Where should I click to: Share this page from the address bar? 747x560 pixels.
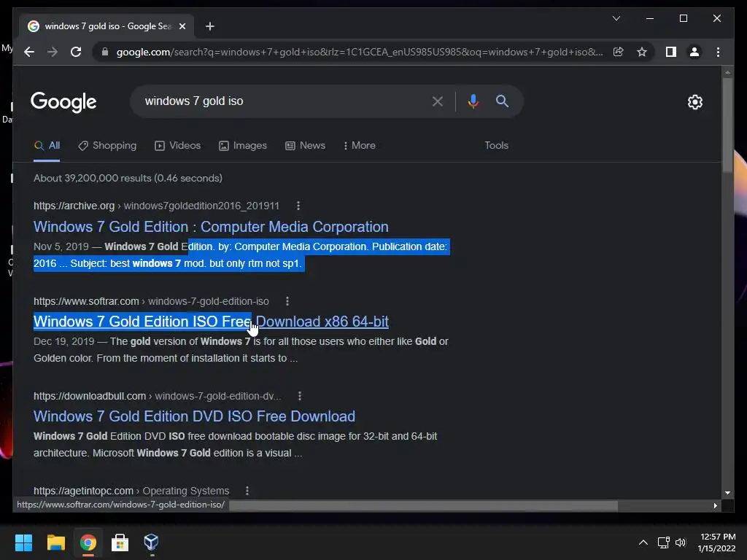(619, 52)
